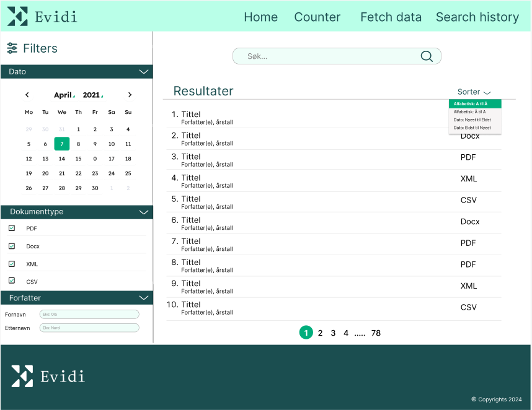Open the Fetch data navigation item
This screenshot has width=532, height=410.
[391, 17]
